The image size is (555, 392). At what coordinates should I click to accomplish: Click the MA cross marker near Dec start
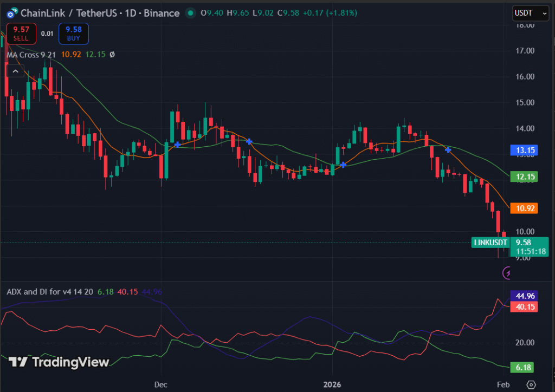click(x=178, y=144)
